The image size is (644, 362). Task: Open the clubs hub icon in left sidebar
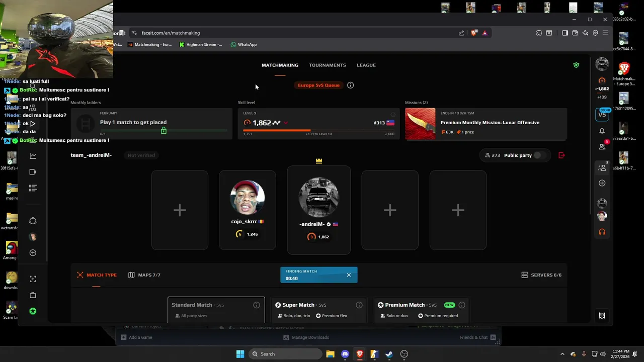(33, 221)
